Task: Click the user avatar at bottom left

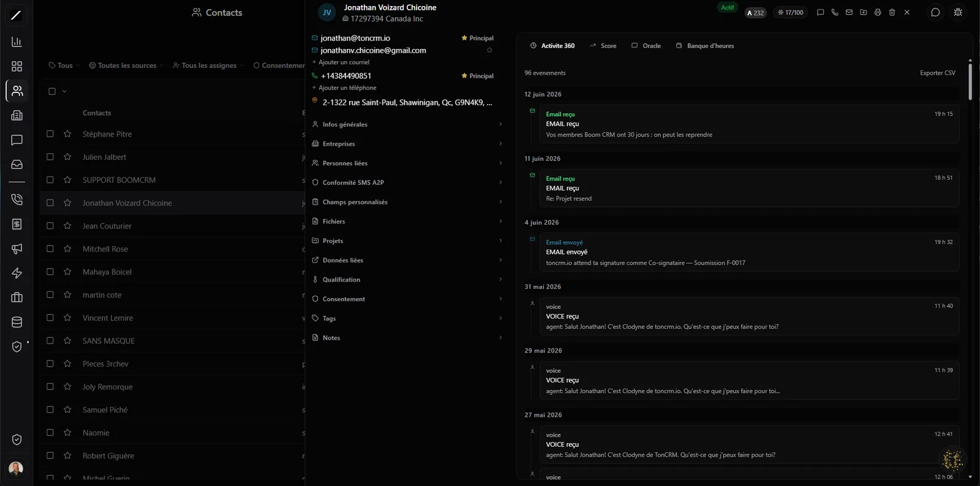Action: tap(16, 468)
